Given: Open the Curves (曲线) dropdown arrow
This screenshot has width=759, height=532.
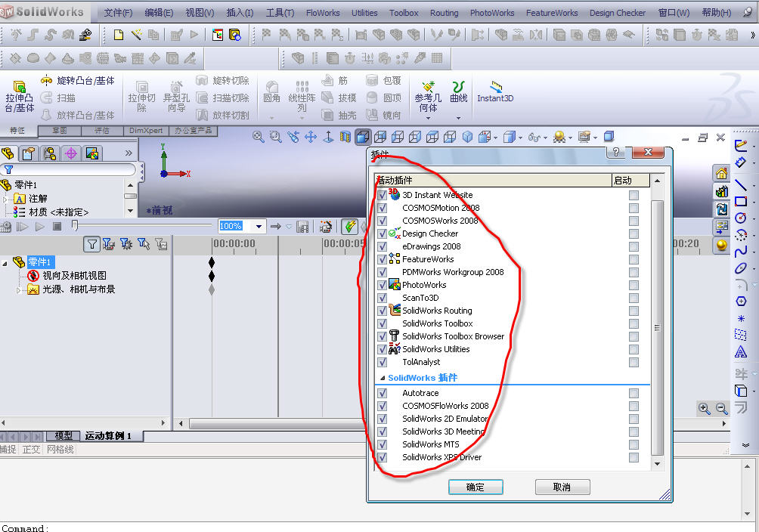Looking at the screenshot, I should click(x=458, y=118).
